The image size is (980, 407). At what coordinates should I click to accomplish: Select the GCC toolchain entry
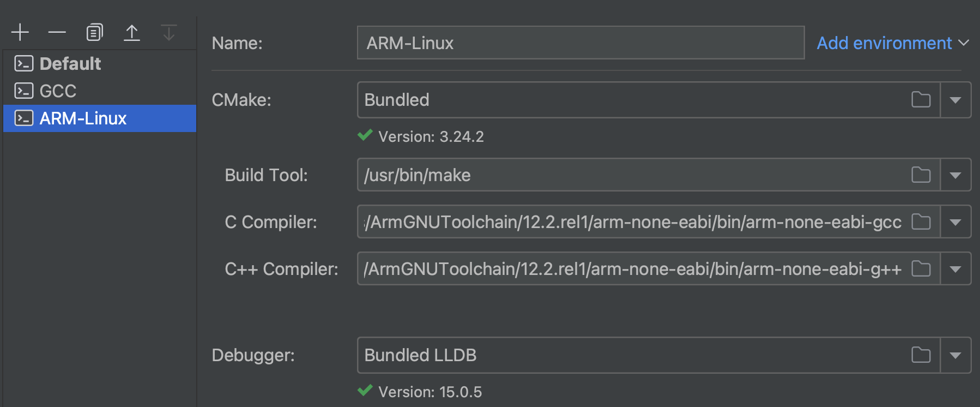coord(58,91)
